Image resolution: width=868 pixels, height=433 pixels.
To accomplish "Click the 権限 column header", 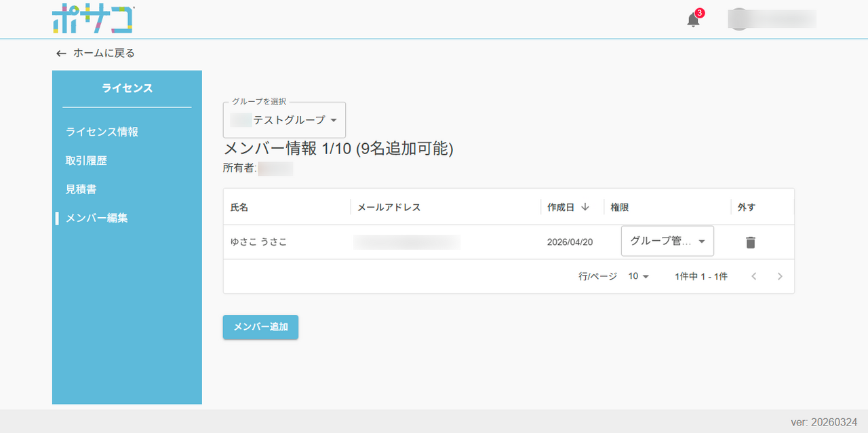I will coord(620,207).
